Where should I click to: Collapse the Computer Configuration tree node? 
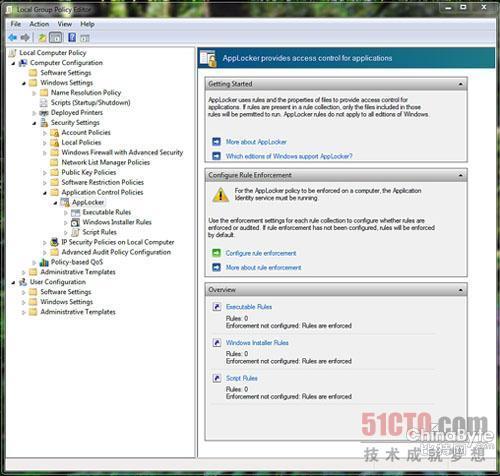click(x=13, y=63)
